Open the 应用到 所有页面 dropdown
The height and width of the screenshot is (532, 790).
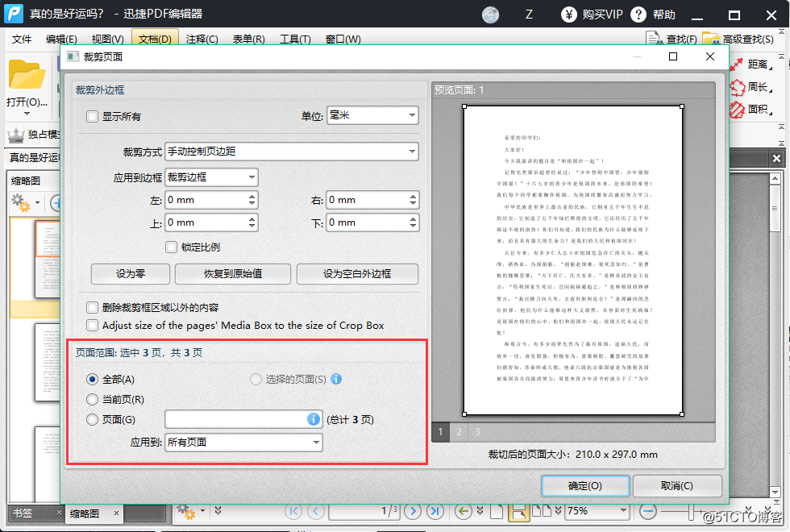pos(243,443)
